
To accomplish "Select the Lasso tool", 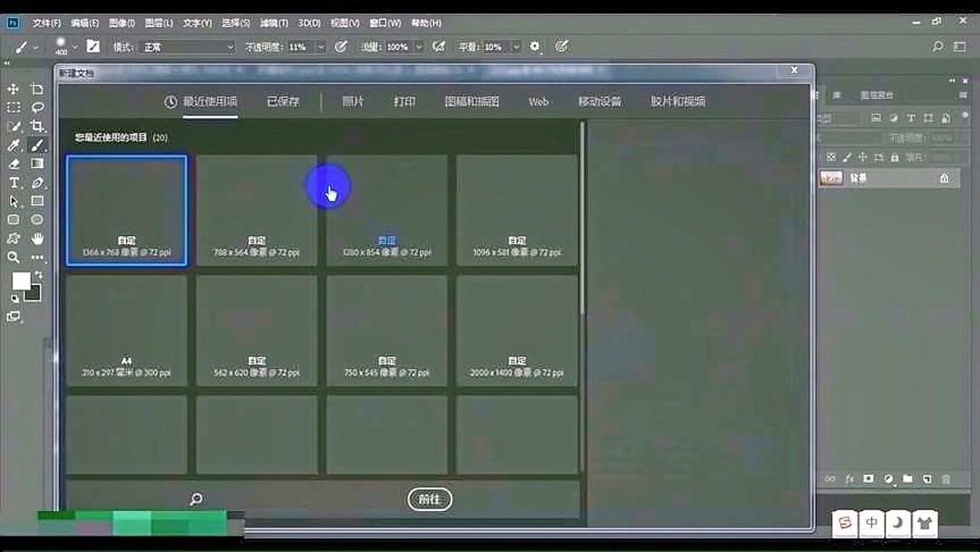I will [36, 108].
